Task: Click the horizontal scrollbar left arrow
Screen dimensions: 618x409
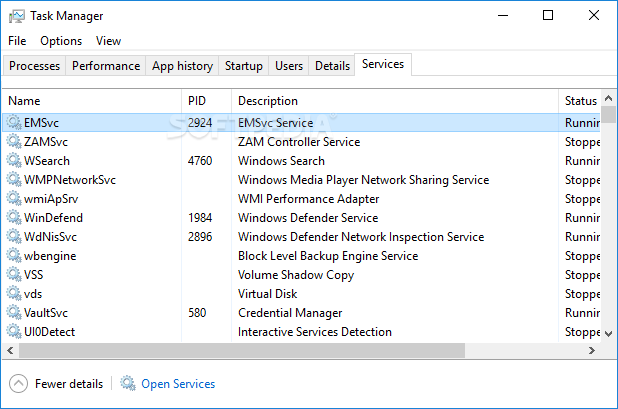Action: 10,350
